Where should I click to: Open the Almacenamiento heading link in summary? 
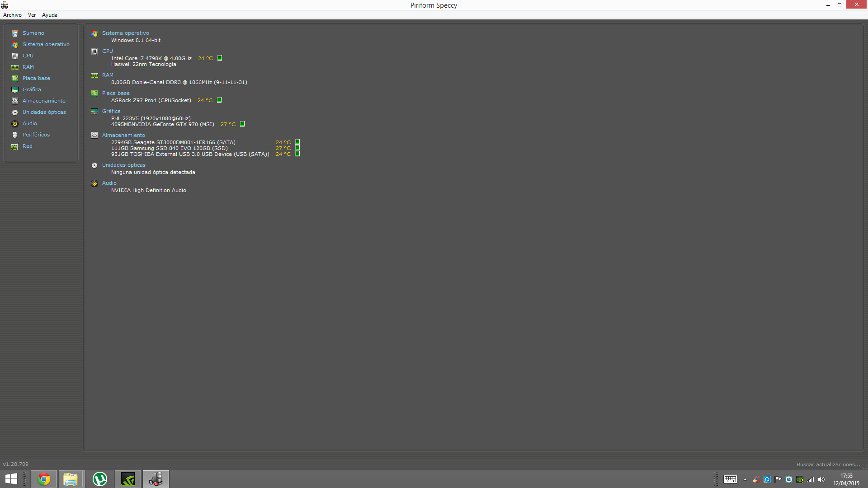(123, 135)
